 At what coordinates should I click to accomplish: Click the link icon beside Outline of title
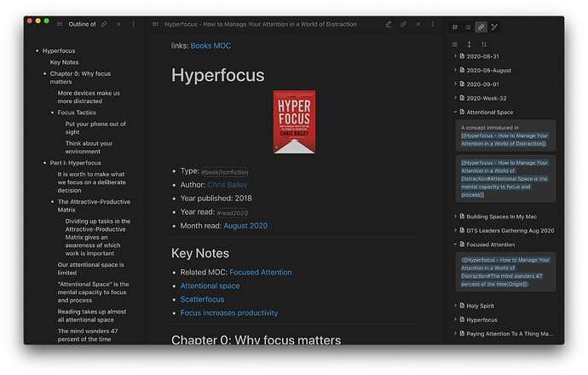(x=104, y=24)
